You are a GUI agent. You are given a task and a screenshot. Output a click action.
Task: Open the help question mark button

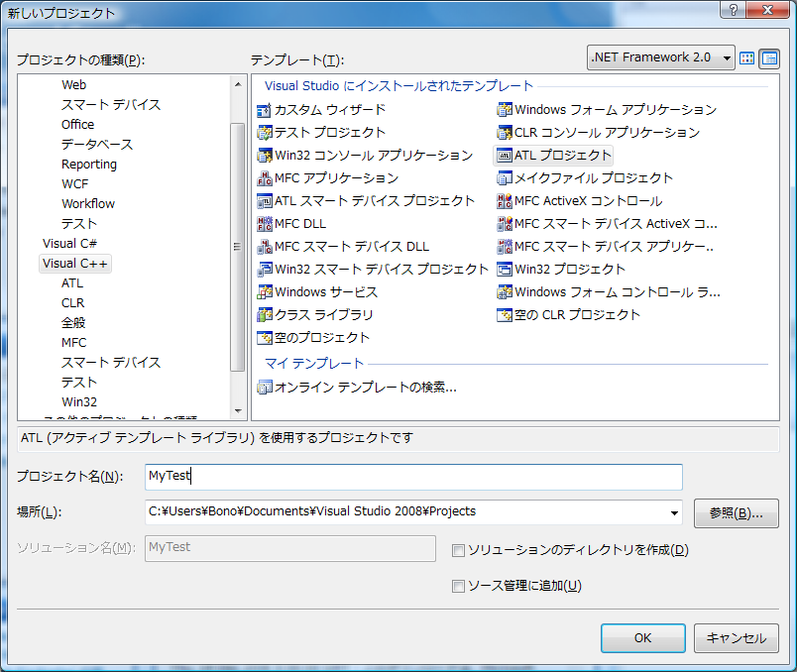pyautogui.click(x=733, y=10)
